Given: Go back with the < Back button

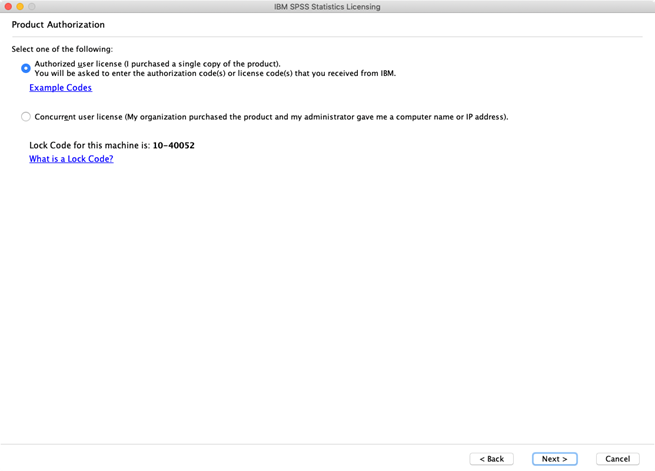Looking at the screenshot, I should click(491, 459).
